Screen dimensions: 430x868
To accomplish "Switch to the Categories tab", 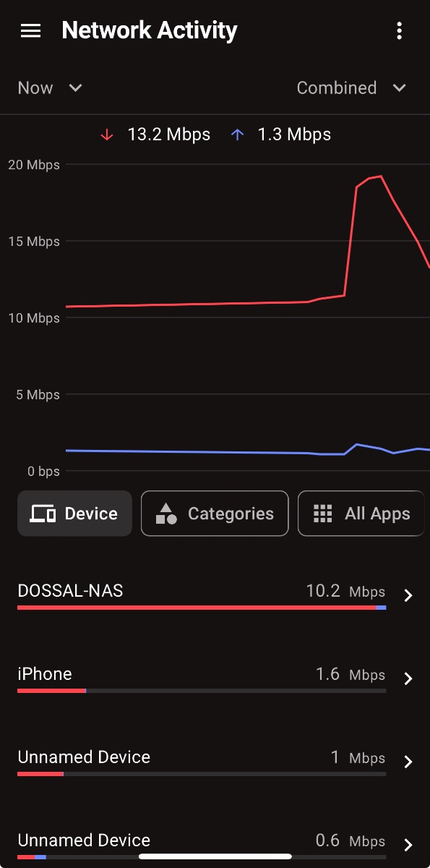I will point(215,514).
